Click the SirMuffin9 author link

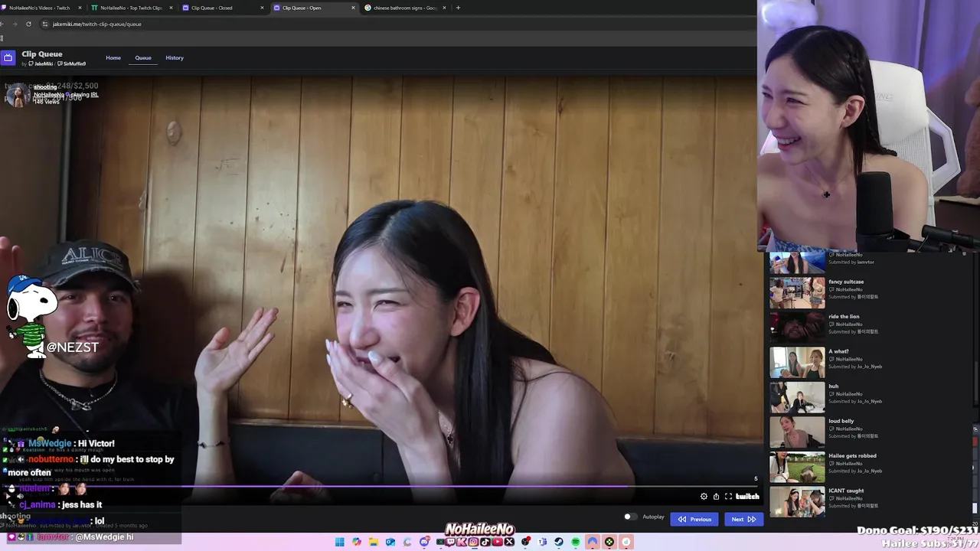72,64
